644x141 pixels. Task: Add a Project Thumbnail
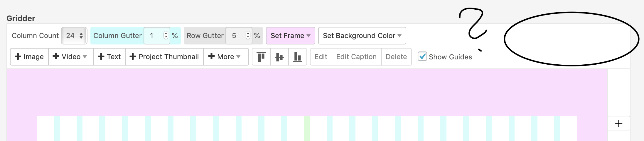click(164, 57)
